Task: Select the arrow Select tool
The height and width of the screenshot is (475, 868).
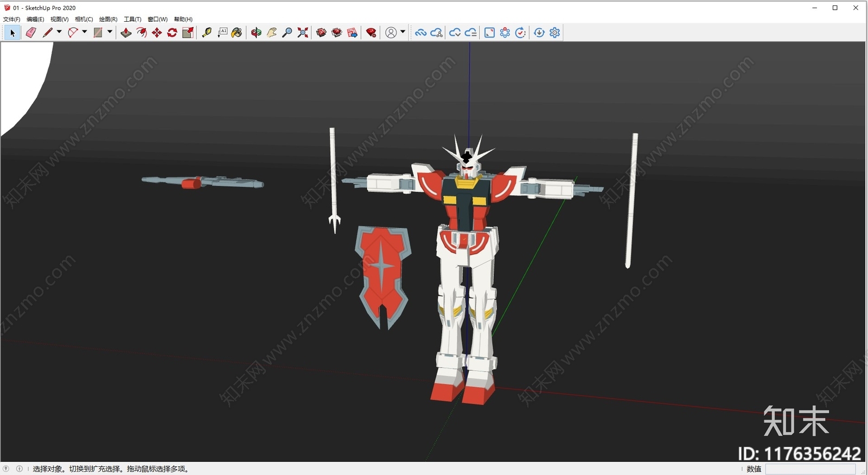Action: [12, 33]
